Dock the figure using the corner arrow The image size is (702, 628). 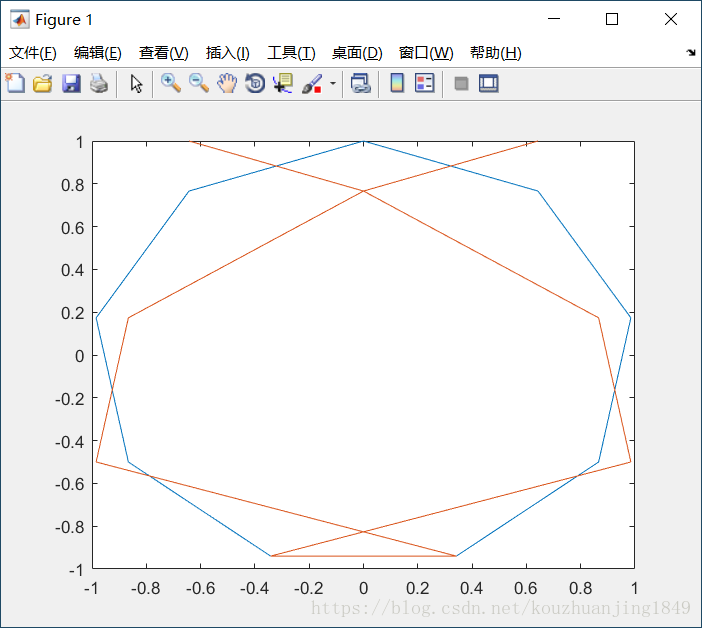pyautogui.click(x=691, y=53)
